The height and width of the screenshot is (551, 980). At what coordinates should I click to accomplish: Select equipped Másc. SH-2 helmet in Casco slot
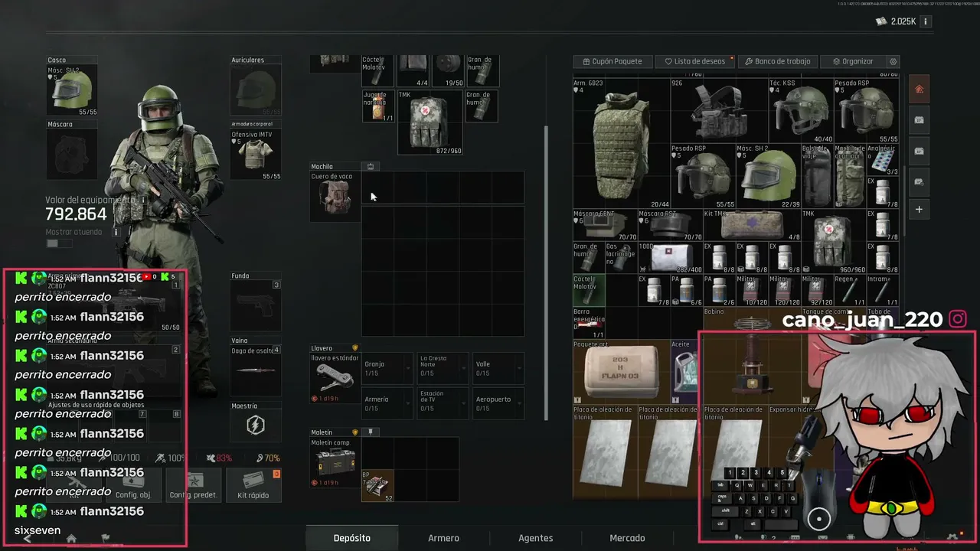point(72,90)
